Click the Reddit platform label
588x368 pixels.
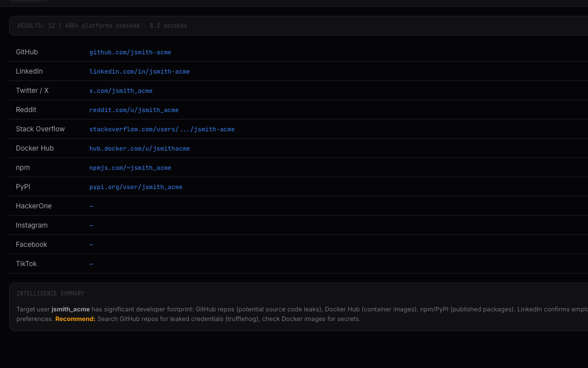click(26, 110)
